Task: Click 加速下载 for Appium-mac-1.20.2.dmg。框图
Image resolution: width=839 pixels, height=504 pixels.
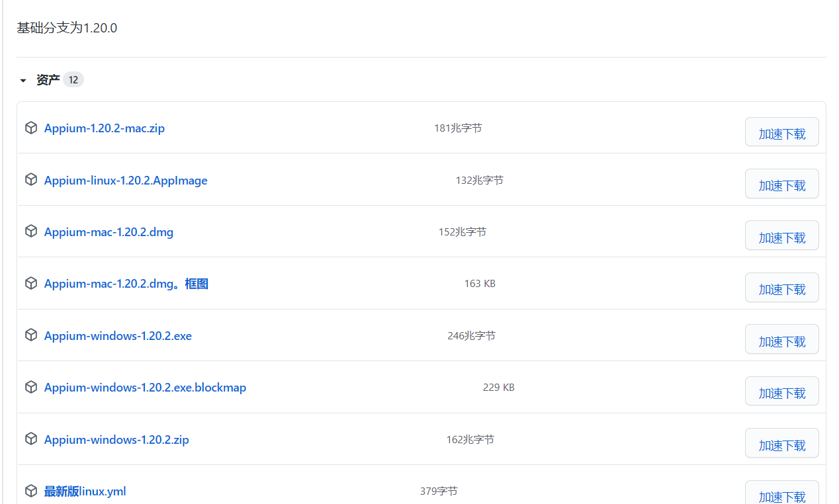Action: click(781, 287)
